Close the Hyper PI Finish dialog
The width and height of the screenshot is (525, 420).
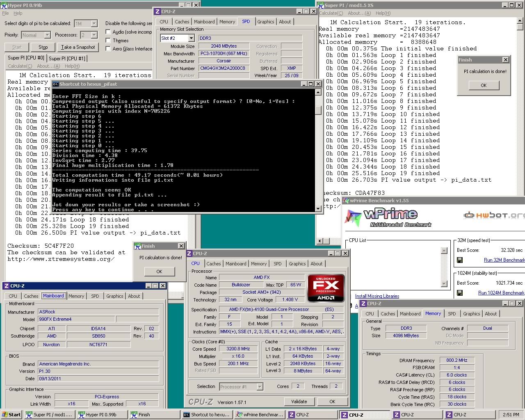click(x=181, y=246)
